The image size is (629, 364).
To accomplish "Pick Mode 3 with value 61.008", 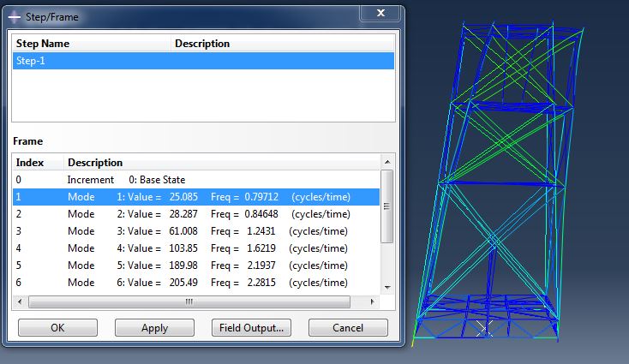I will pyautogui.click(x=195, y=231).
